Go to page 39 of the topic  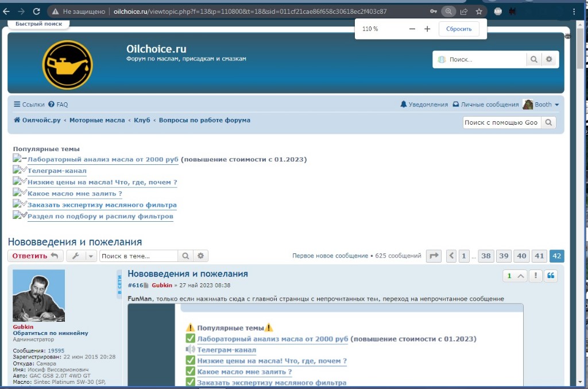504,256
